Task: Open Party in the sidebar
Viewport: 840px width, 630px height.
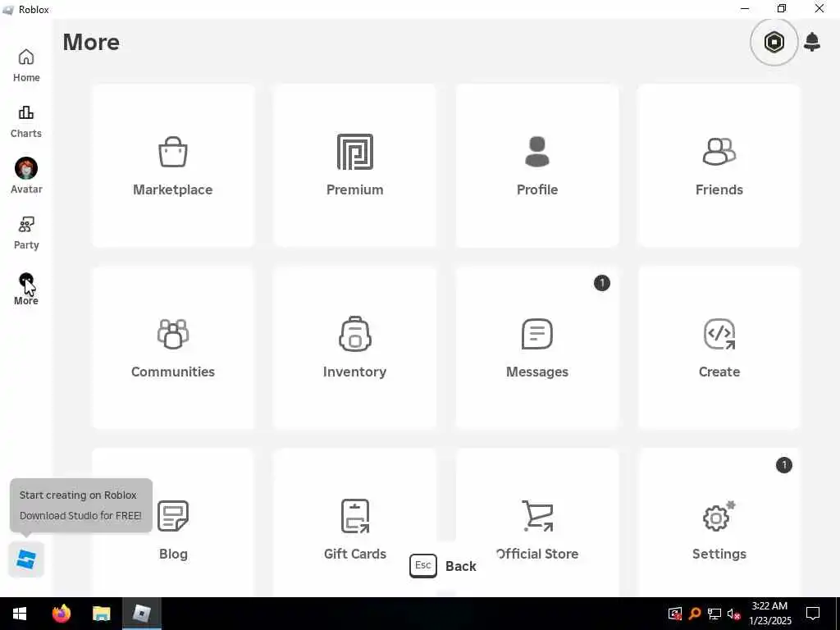Action: tap(26, 233)
